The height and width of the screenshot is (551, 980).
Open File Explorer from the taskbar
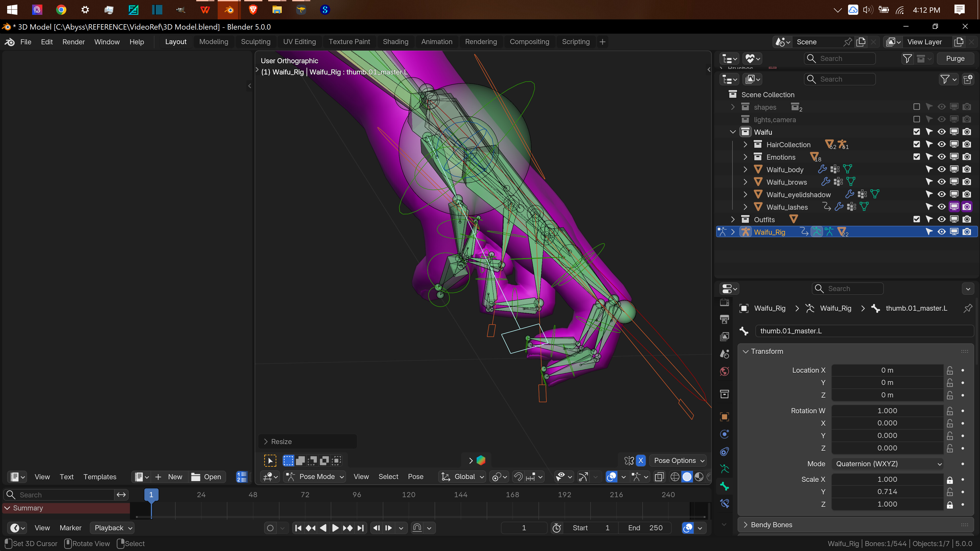277,10
